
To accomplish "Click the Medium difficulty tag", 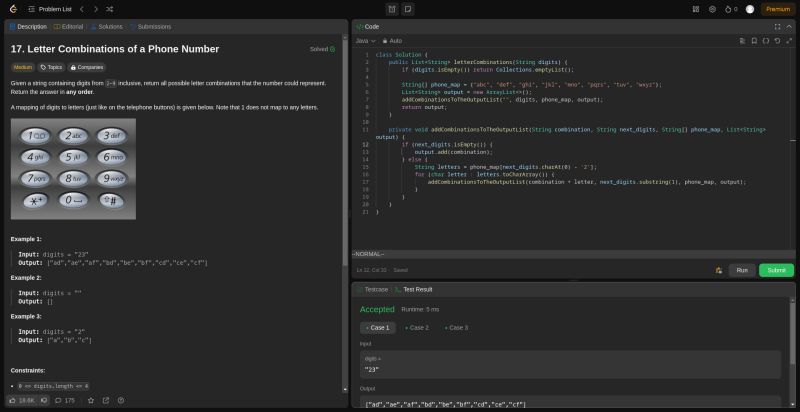I will point(22,67).
